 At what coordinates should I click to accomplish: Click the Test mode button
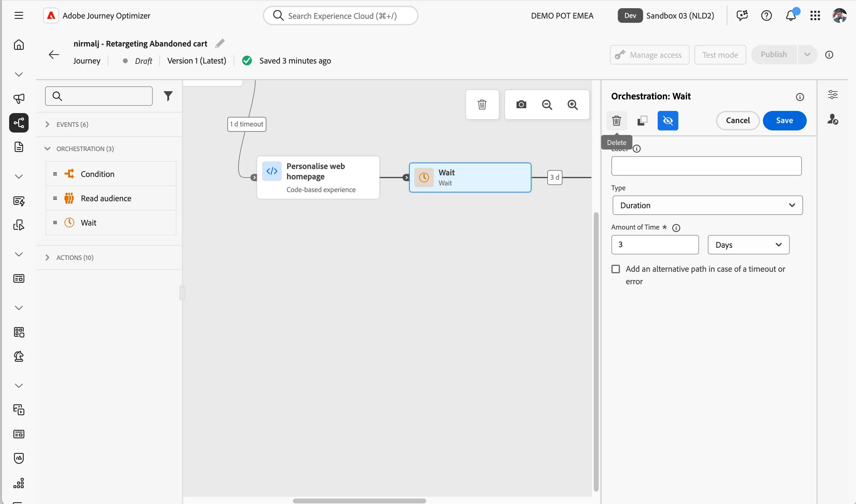point(720,55)
